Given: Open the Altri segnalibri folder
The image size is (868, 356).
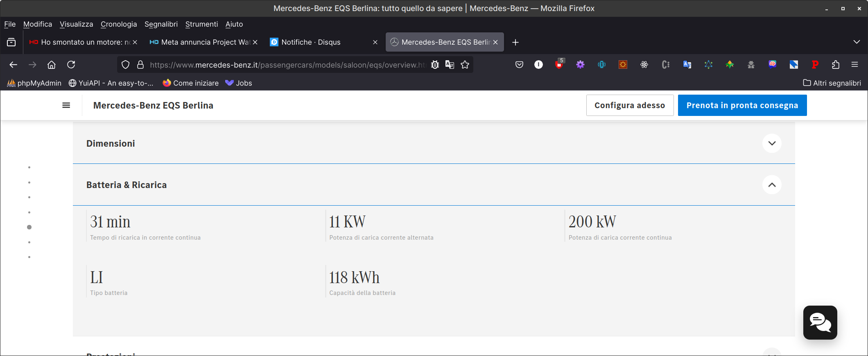Looking at the screenshot, I should click(832, 83).
